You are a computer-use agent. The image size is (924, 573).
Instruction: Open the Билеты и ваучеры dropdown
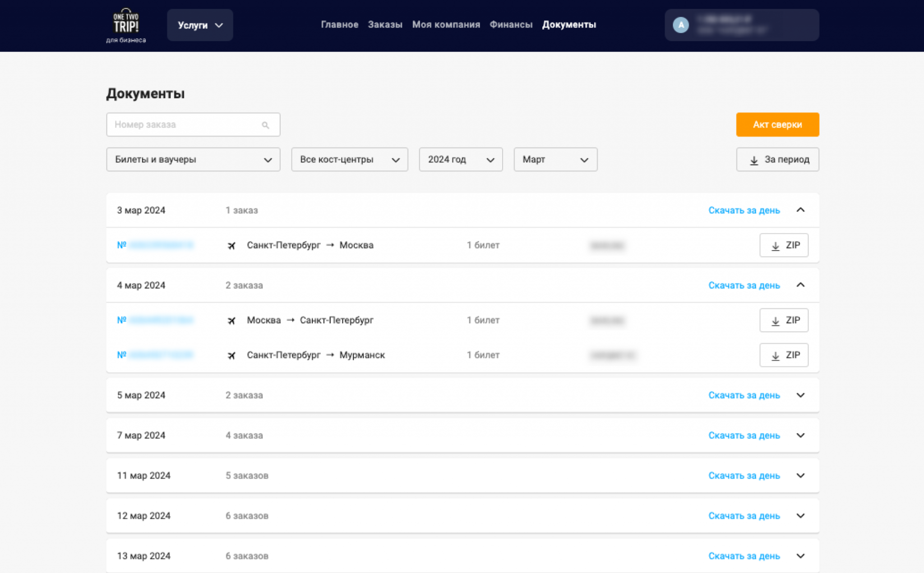click(x=193, y=160)
